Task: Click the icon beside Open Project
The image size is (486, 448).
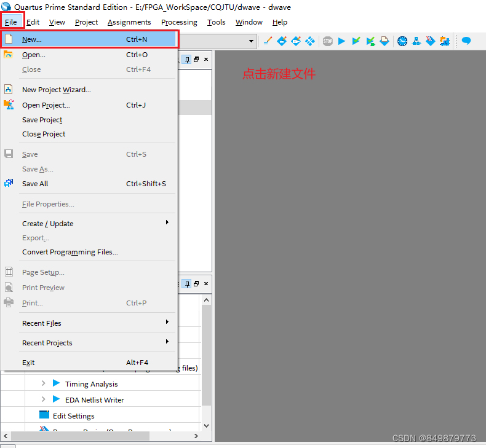Action: [x=9, y=104]
